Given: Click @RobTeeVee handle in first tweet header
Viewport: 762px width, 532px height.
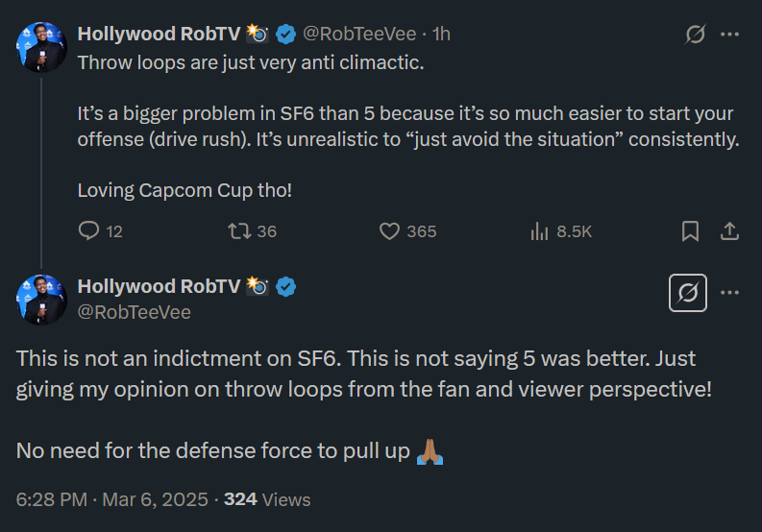Looking at the screenshot, I should click(359, 34).
